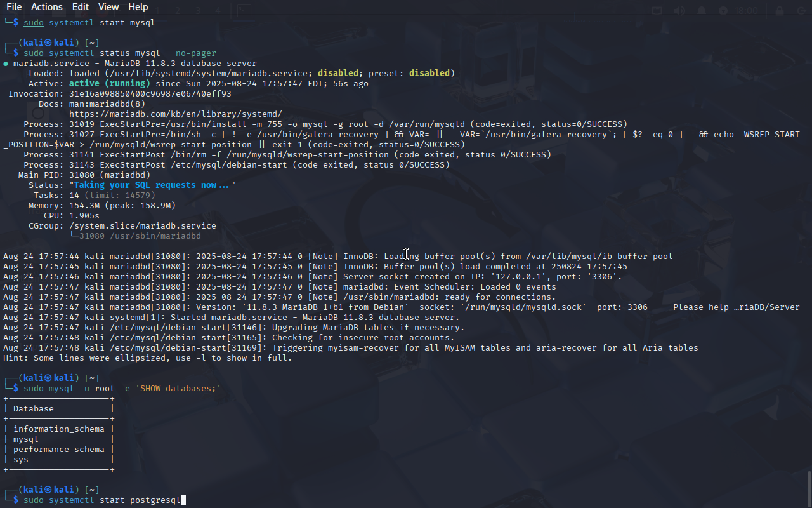Click the 'mysql' row in the databases table

point(26,439)
